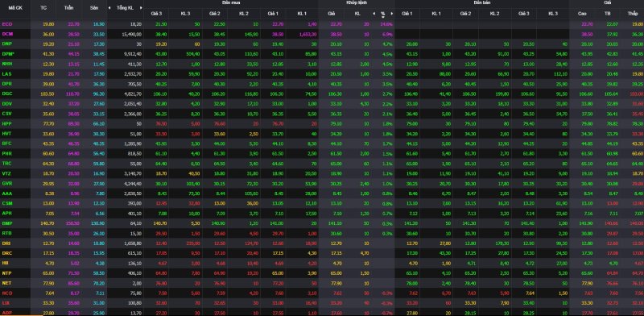Open the BMP ticker symbol

coord(7,223)
